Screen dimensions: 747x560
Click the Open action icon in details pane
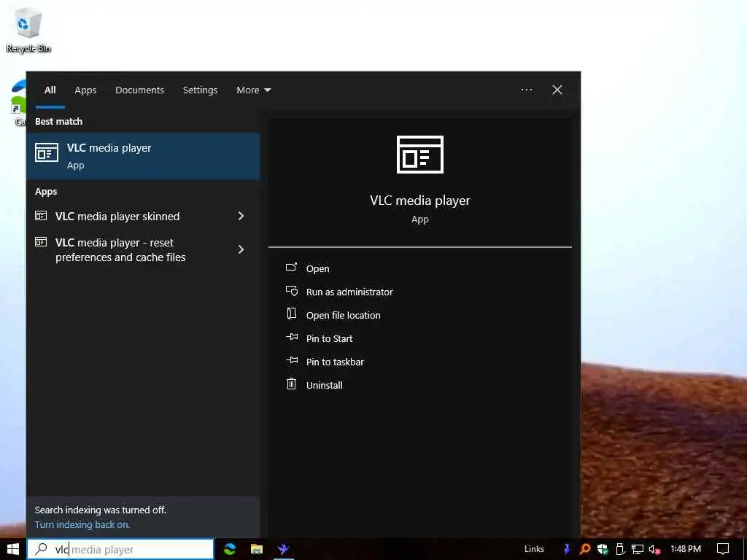[291, 268]
